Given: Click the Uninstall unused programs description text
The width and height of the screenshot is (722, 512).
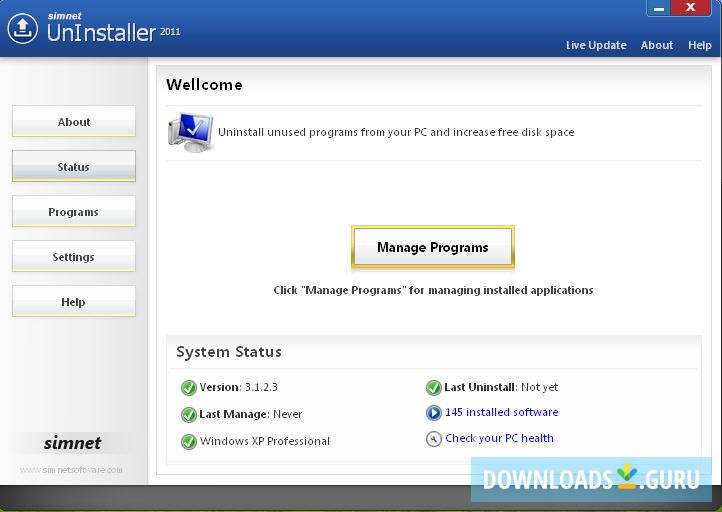Looking at the screenshot, I should [396, 133].
